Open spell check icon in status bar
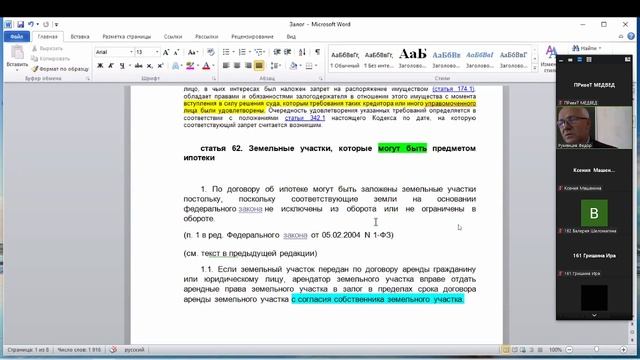This screenshot has height=360, width=640. click(x=113, y=350)
